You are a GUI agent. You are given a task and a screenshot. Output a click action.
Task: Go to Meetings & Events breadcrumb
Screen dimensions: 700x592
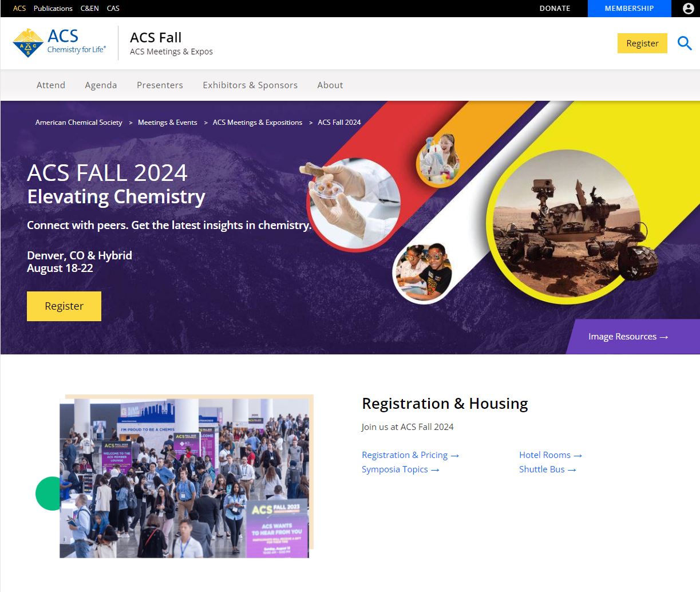tap(168, 123)
